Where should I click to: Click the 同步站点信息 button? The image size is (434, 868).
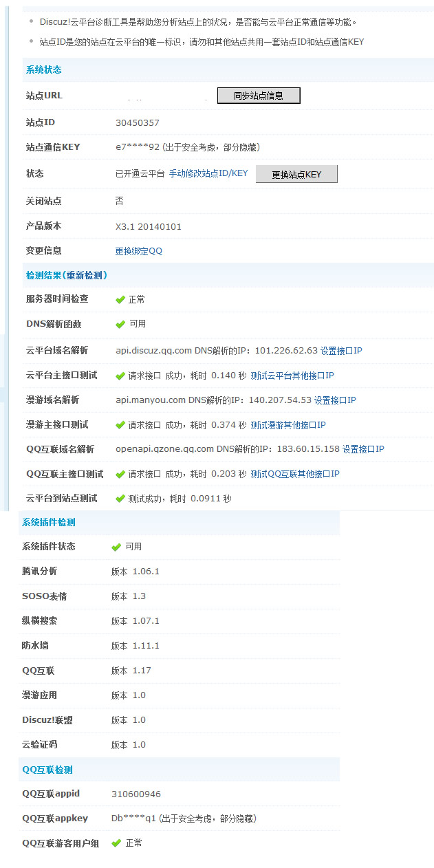pos(259,96)
